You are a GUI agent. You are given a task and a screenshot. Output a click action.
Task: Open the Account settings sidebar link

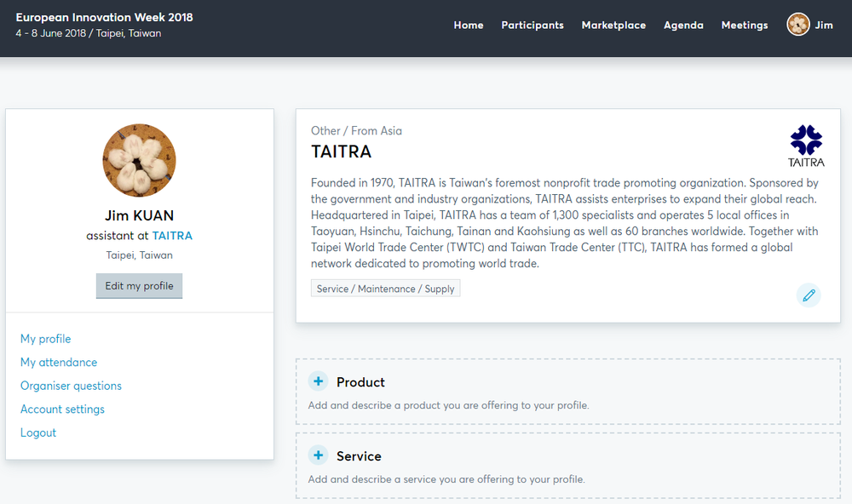pyautogui.click(x=62, y=409)
